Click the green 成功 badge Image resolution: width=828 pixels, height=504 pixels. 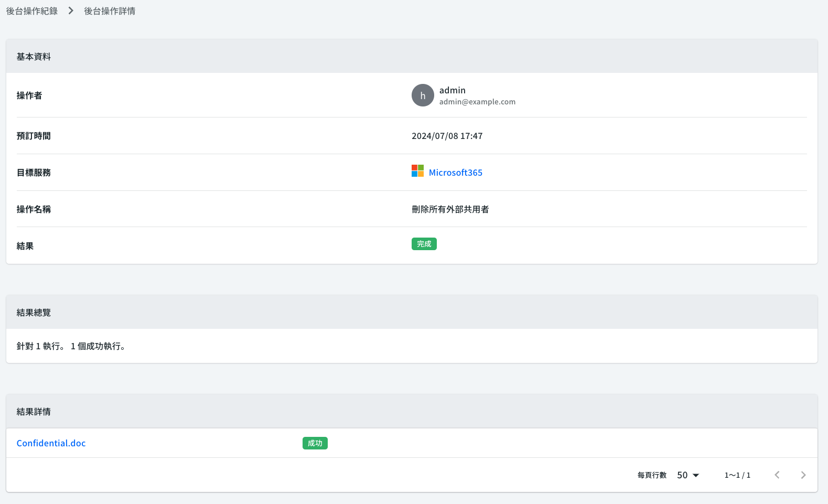[315, 443]
